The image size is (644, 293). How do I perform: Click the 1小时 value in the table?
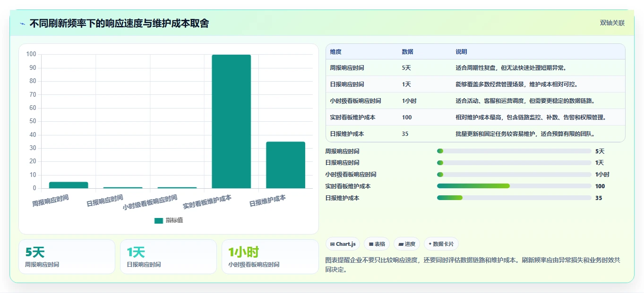click(409, 101)
